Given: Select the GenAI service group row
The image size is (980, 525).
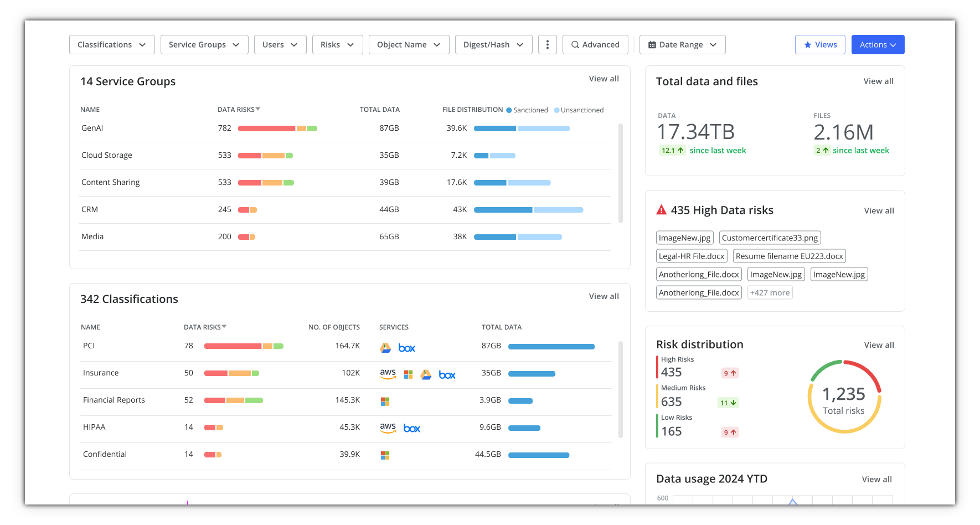Looking at the screenshot, I should (92, 128).
